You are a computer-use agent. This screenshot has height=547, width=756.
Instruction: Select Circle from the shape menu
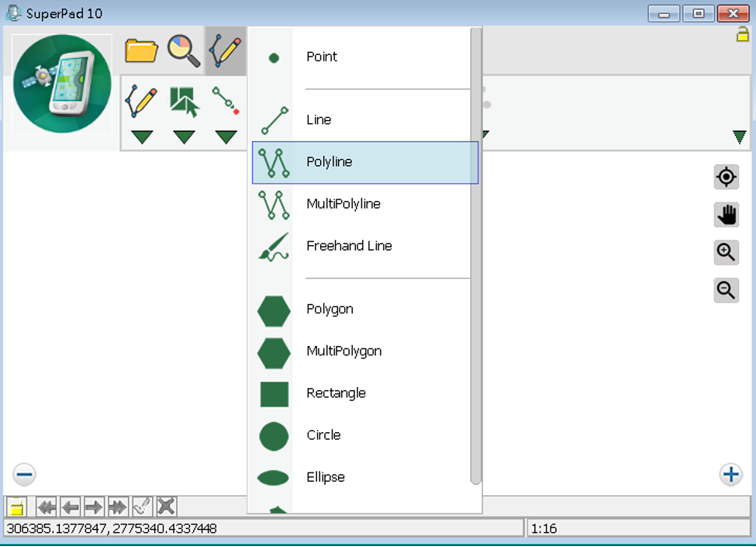point(365,435)
